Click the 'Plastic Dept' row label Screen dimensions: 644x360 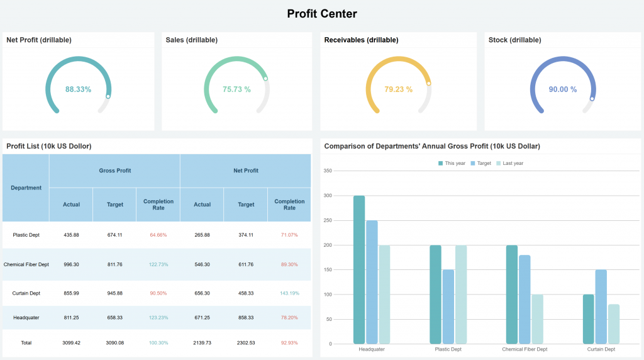[26, 235]
